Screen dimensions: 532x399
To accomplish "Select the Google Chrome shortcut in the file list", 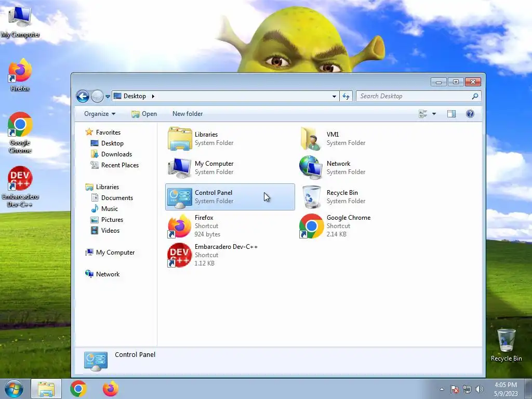I will click(x=311, y=226).
